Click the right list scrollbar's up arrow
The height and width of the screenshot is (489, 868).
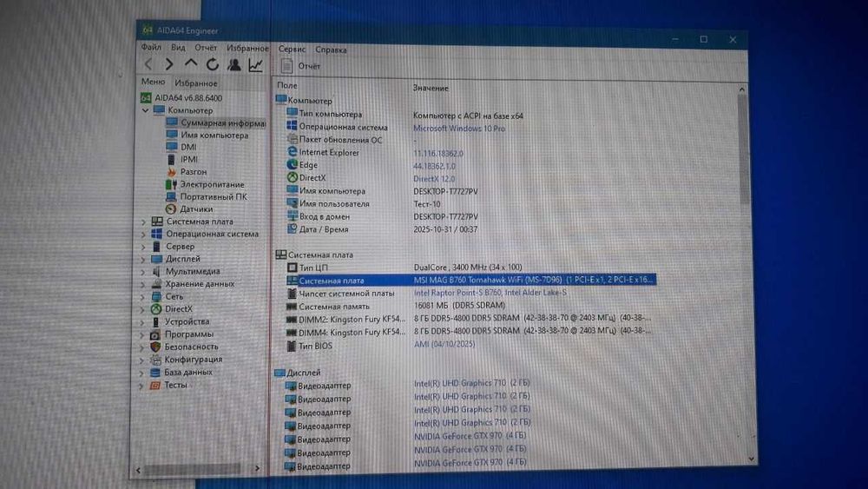tap(742, 89)
